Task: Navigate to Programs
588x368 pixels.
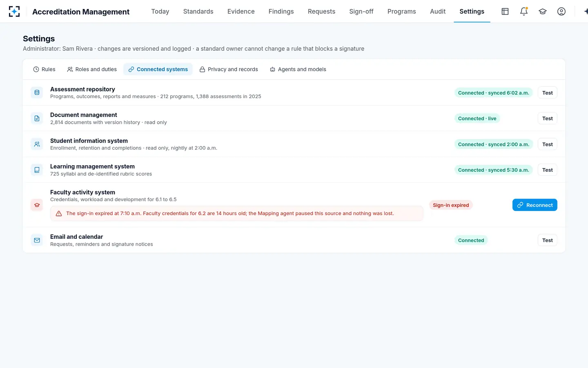Action: click(402, 11)
